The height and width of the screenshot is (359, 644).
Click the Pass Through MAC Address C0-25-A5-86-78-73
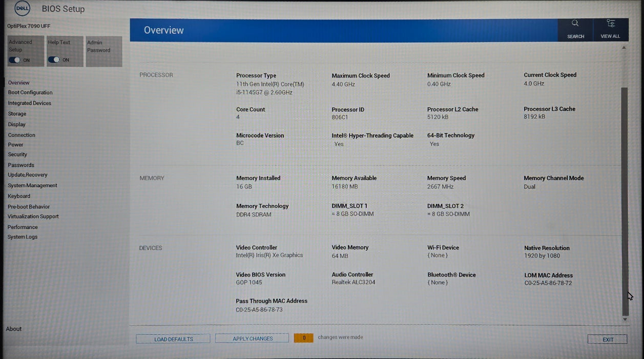pyautogui.click(x=259, y=310)
